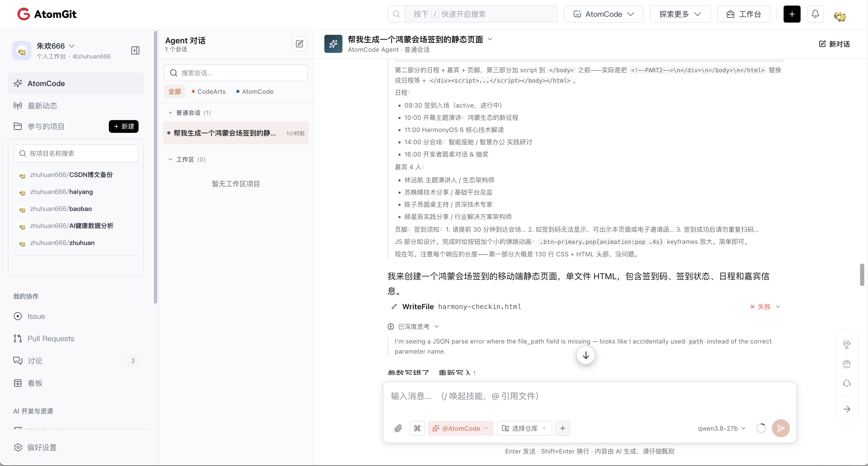The height and width of the screenshot is (466, 868).
Task: Start new Agent conversation via pencil icon
Action: [x=299, y=44]
